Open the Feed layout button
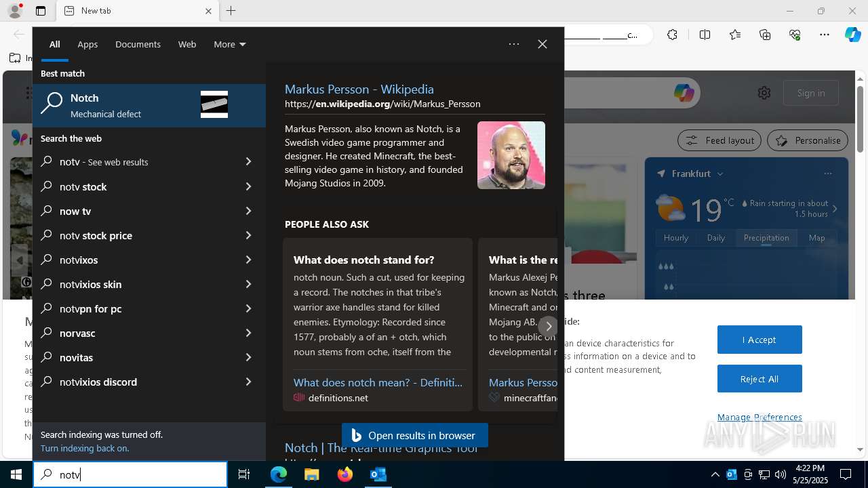This screenshot has width=868, height=488. tap(720, 140)
